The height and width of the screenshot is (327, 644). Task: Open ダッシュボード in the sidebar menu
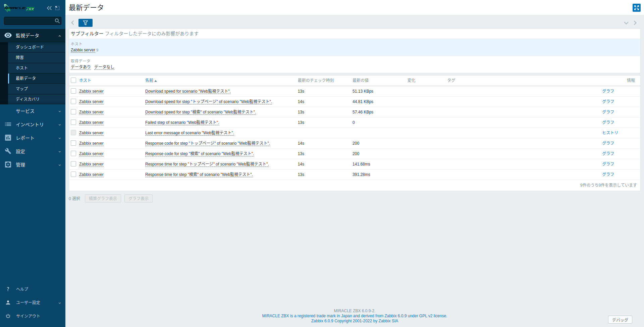[x=30, y=47]
